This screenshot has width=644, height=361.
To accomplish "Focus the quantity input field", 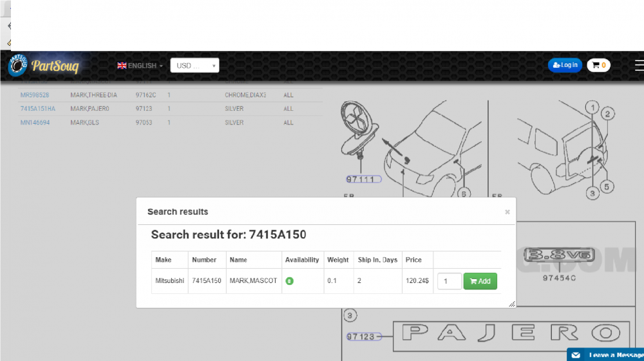I will pos(450,281).
